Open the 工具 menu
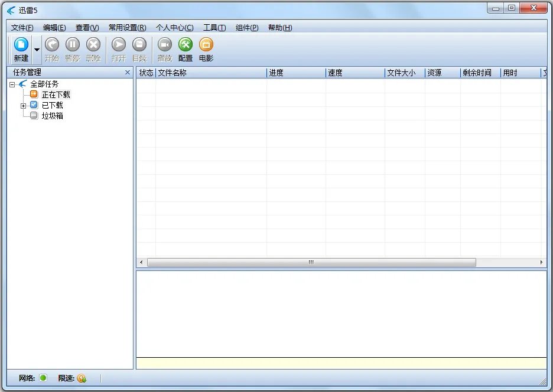Image resolution: width=553 pixels, height=392 pixels. point(214,27)
